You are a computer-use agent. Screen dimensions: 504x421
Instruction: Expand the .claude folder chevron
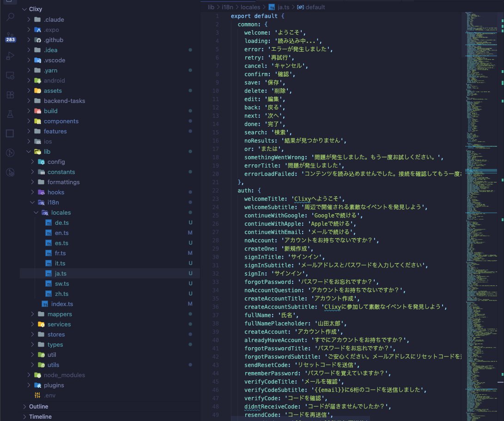point(29,19)
